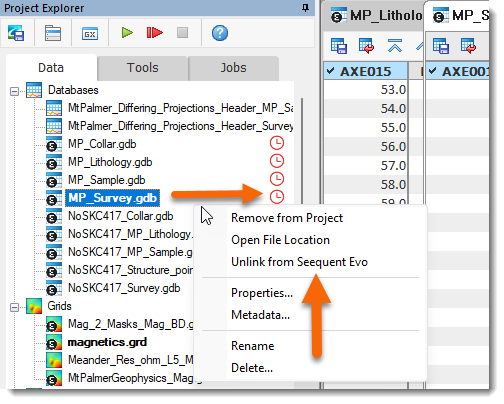504x404 pixels.
Task: Click the second toolbar icon showing stacked panels
Action: pos(53,33)
